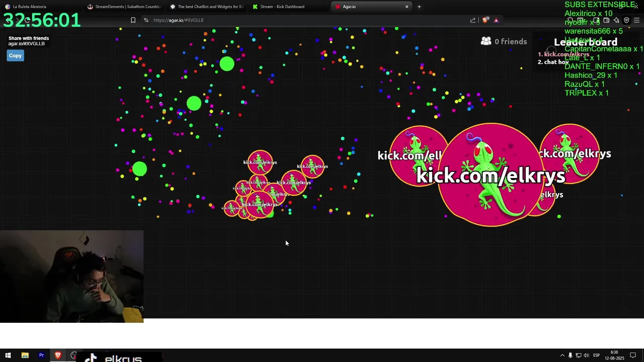This screenshot has height=362, width=644.
Task: Open the clock showing 6:38
Action: pyautogui.click(x=614, y=355)
